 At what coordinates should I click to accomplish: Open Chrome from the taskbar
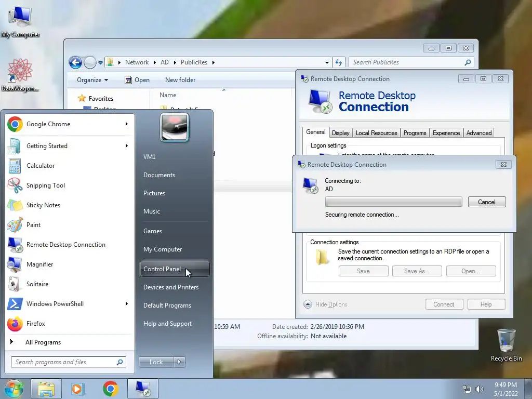(x=110, y=389)
